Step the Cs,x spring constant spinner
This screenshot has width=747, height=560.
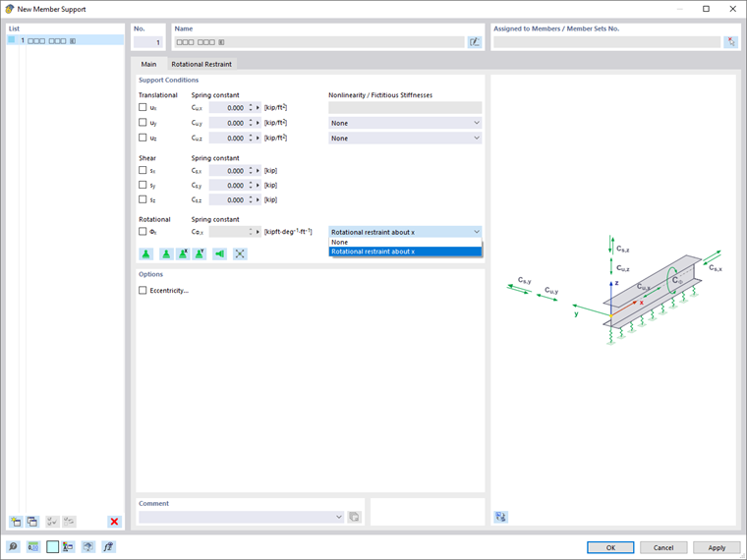[x=251, y=171]
